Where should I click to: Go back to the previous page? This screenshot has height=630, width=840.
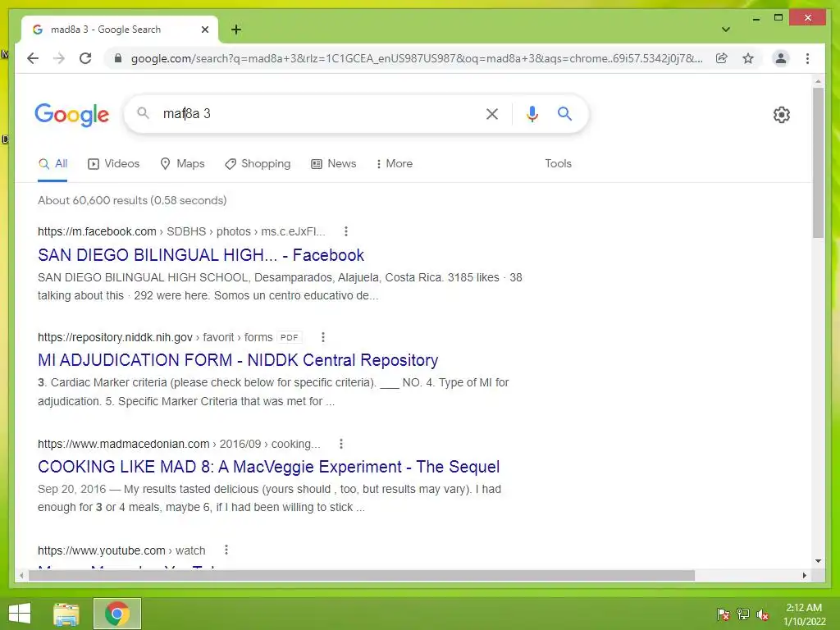click(x=33, y=58)
